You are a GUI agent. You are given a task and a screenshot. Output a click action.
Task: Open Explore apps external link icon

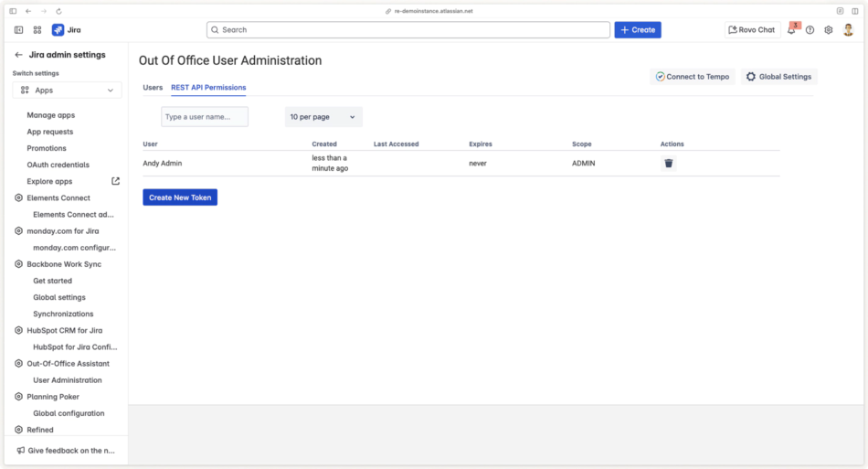pos(115,181)
